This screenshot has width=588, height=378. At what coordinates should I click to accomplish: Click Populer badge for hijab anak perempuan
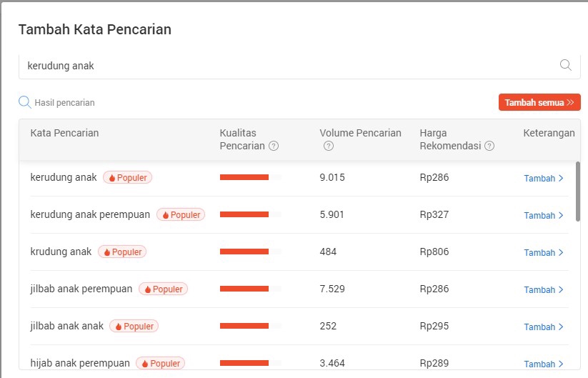160,363
